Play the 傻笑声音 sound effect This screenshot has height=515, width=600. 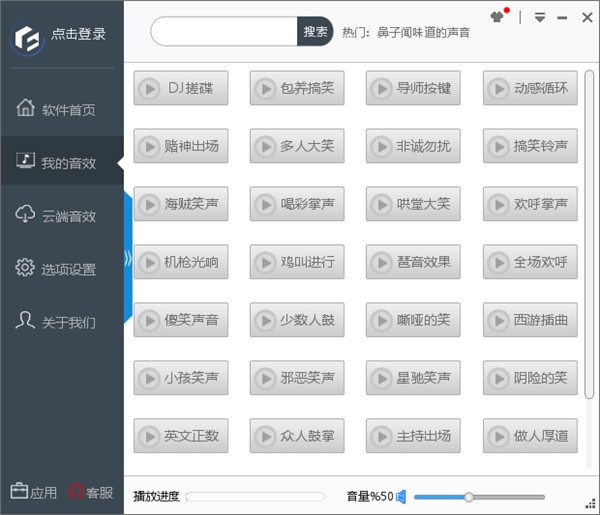[x=181, y=320]
